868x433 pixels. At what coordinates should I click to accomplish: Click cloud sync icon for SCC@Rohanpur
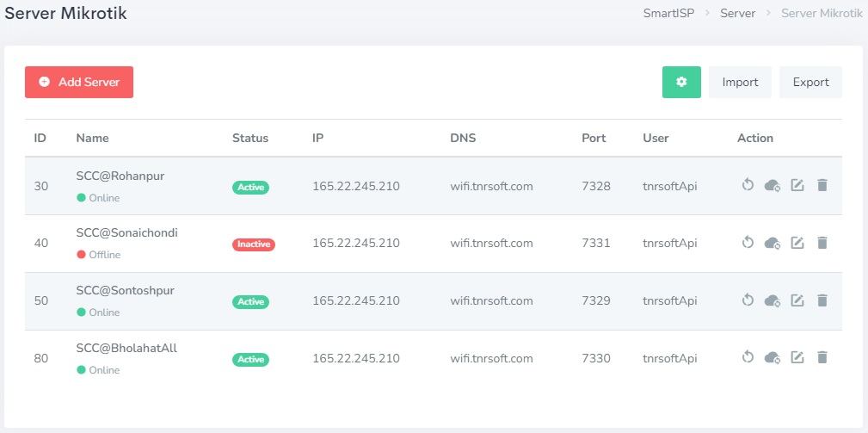tap(773, 185)
